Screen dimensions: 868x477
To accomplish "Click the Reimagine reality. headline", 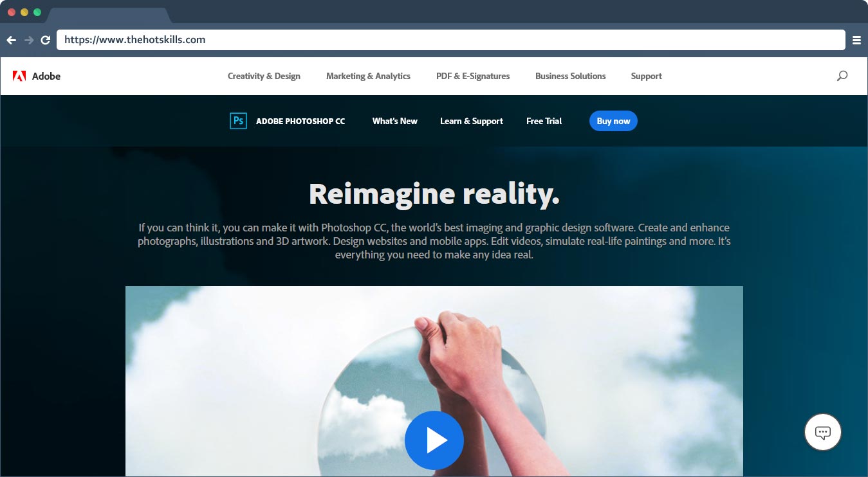I will point(434,194).
